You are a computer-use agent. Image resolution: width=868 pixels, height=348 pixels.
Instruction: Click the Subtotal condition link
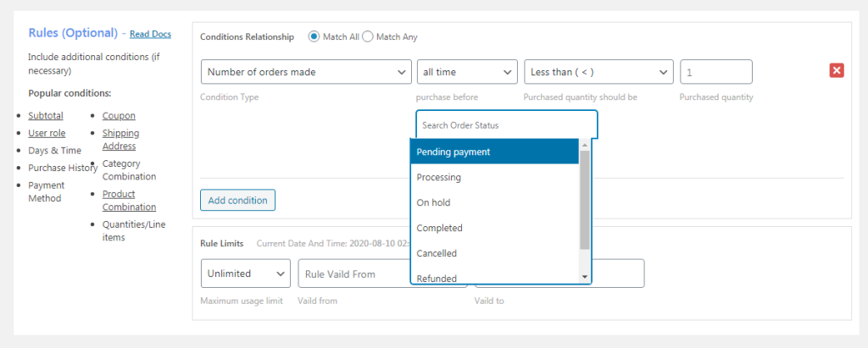tap(46, 116)
